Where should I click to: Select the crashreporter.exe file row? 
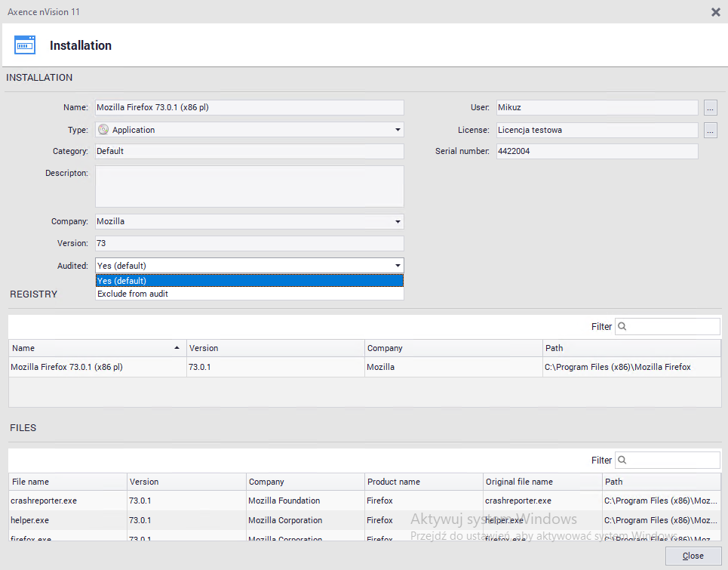[x=68, y=501]
